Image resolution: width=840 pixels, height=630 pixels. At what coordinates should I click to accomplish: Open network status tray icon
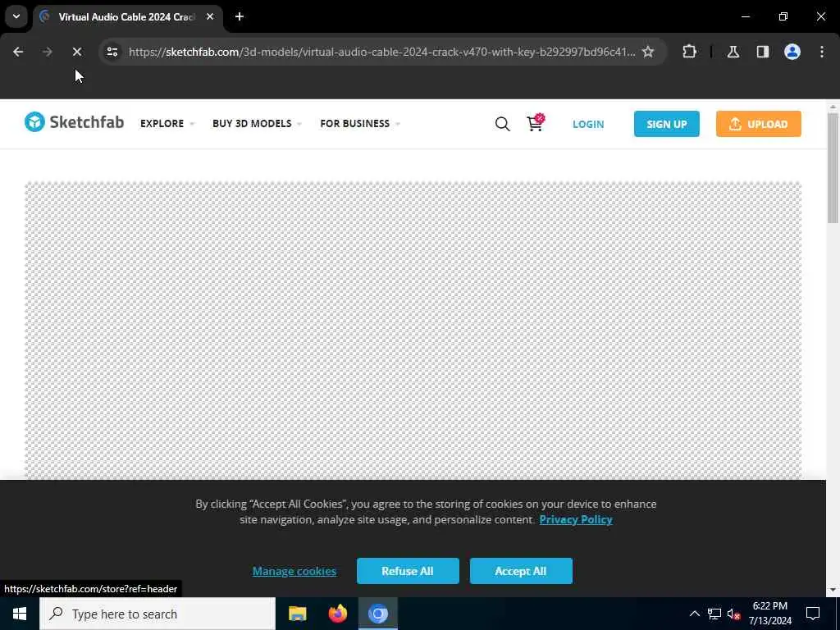(x=714, y=614)
